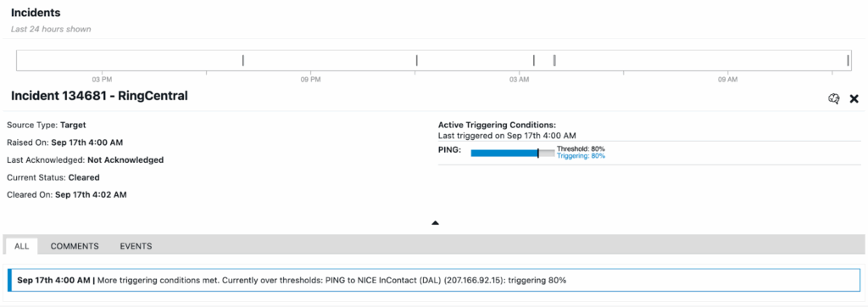This screenshot has width=868, height=307.
Task: Select the second marker after 03 AM
Action: click(x=554, y=60)
